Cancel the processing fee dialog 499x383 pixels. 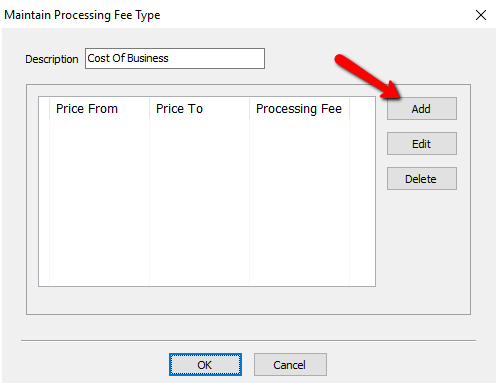tap(290, 365)
